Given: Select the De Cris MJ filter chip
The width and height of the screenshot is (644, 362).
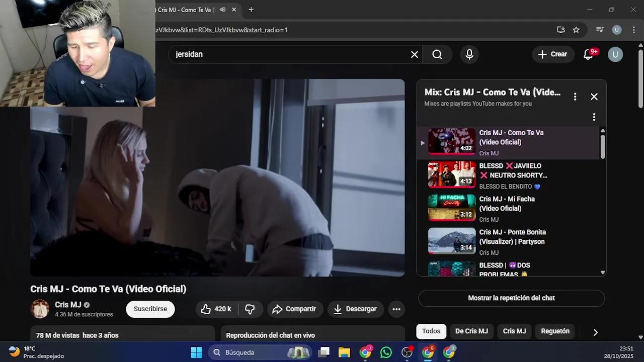Looking at the screenshot, I should (471, 331).
